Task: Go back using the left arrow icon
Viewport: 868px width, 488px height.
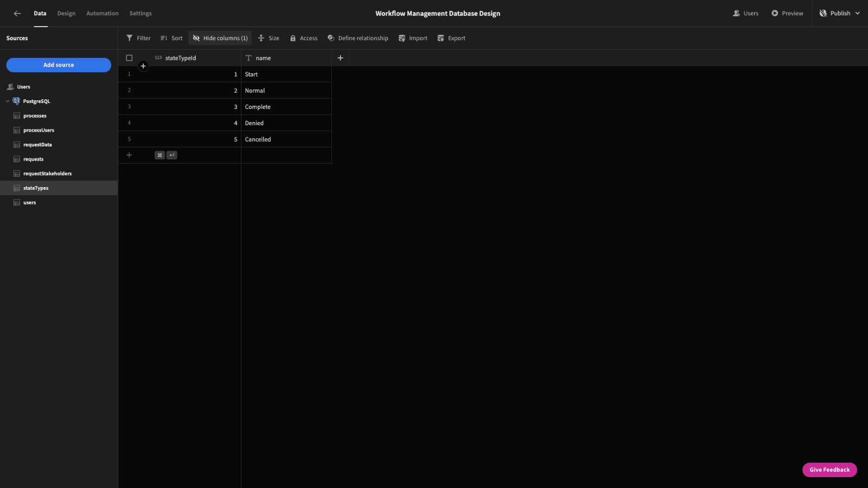Action: (17, 14)
